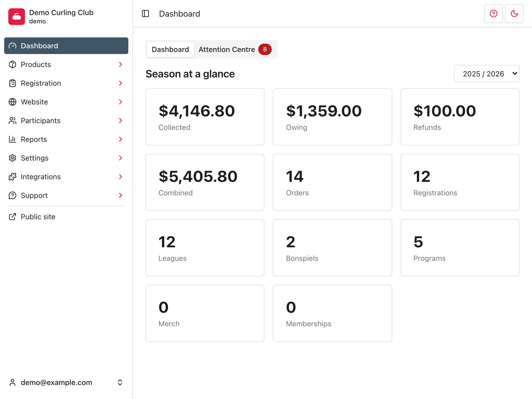This screenshot has height=399, width=532.
Task: Click the Registration clipboard icon
Action: point(12,83)
